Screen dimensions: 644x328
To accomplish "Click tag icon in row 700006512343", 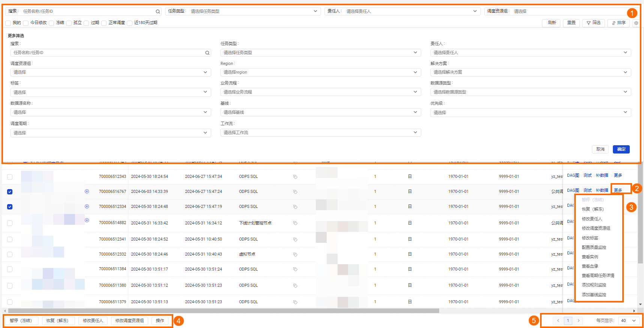I will click(295, 177).
